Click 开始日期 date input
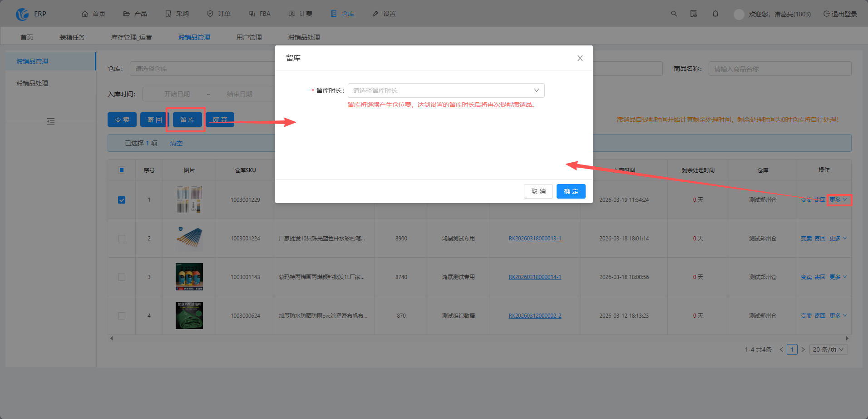This screenshot has width=868, height=419. click(177, 94)
